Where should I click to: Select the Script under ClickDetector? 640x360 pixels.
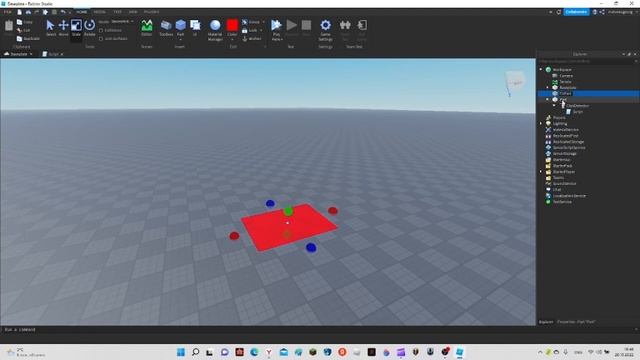(578, 111)
